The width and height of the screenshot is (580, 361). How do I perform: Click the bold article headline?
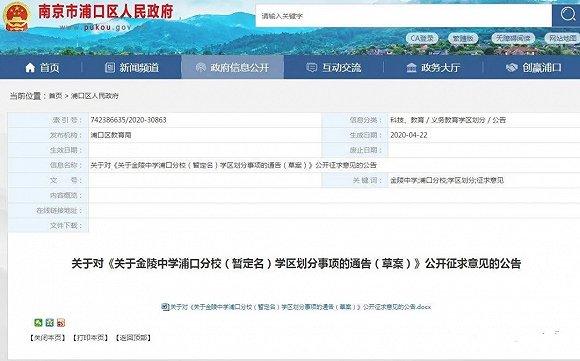[296, 264]
